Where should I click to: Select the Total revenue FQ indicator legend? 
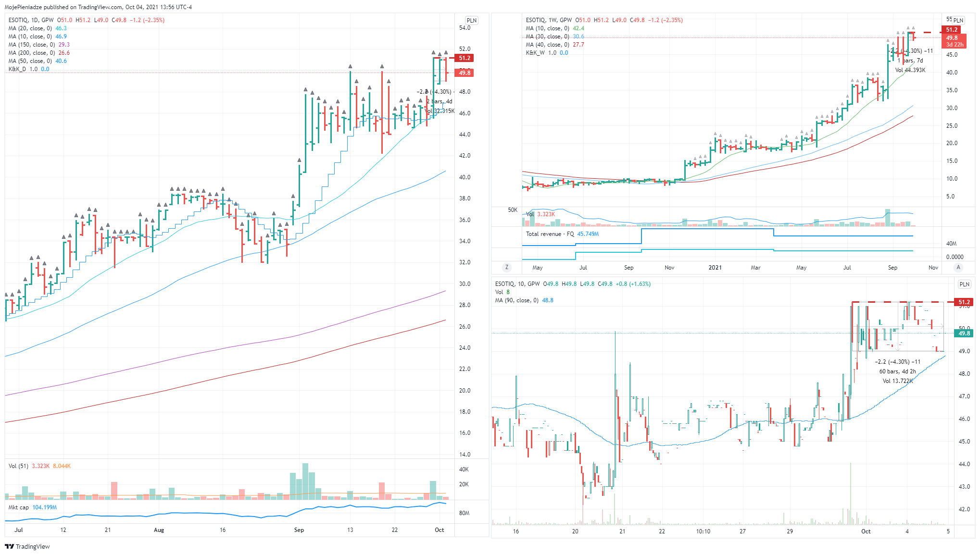pos(550,234)
